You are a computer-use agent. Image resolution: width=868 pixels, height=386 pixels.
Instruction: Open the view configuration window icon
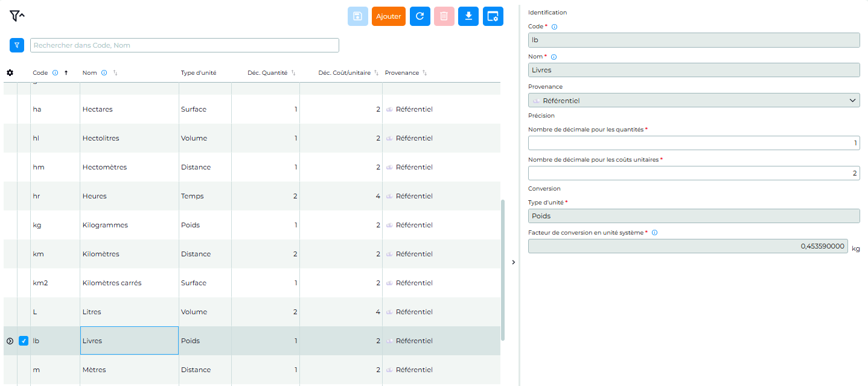point(493,16)
